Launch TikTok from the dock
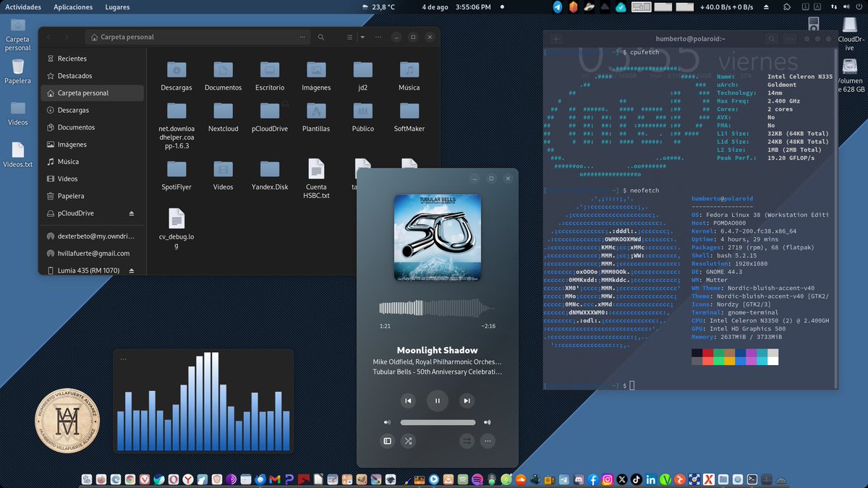This screenshot has width=868, height=488. pyautogui.click(x=636, y=479)
